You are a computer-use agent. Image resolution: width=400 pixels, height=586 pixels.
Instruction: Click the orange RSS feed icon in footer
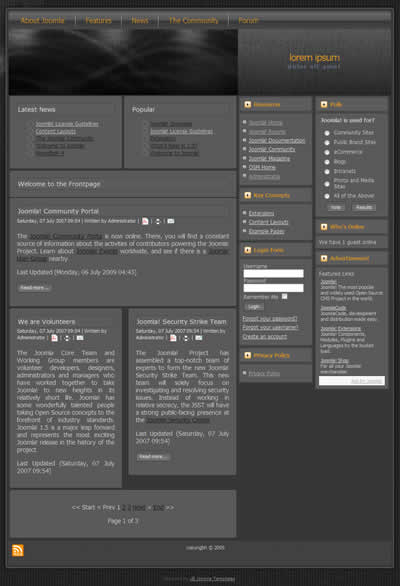pyautogui.click(x=18, y=550)
